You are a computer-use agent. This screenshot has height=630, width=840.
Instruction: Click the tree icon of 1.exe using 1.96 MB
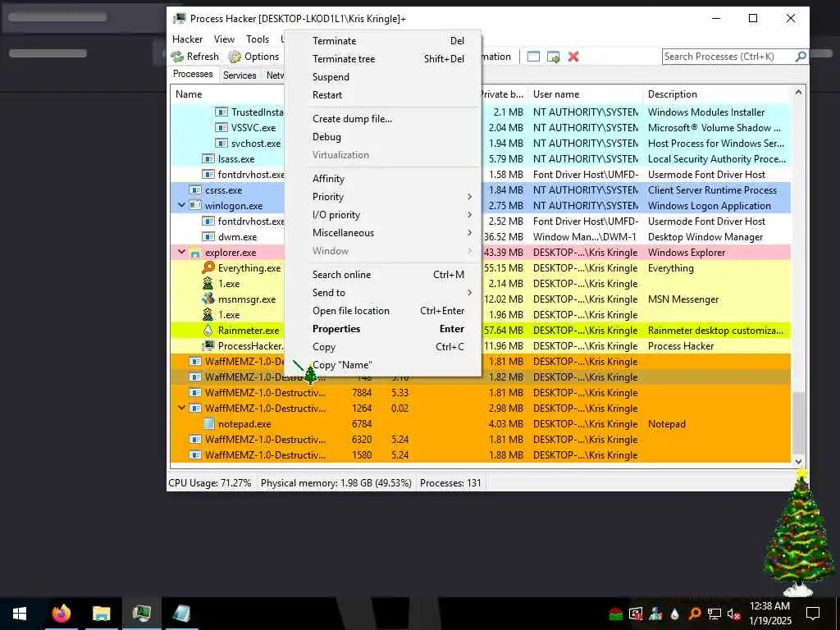pos(208,314)
